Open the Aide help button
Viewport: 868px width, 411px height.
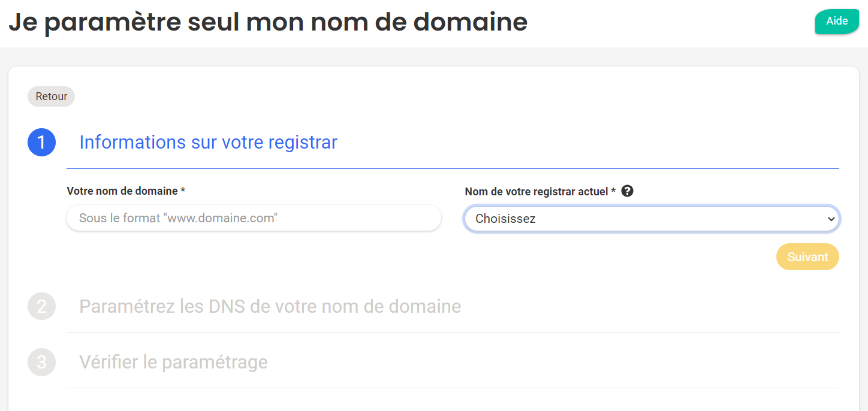click(x=837, y=22)
